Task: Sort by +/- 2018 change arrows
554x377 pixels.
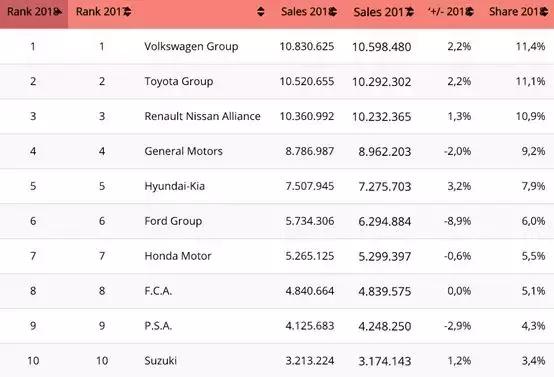Action: [x=470, y=12]
